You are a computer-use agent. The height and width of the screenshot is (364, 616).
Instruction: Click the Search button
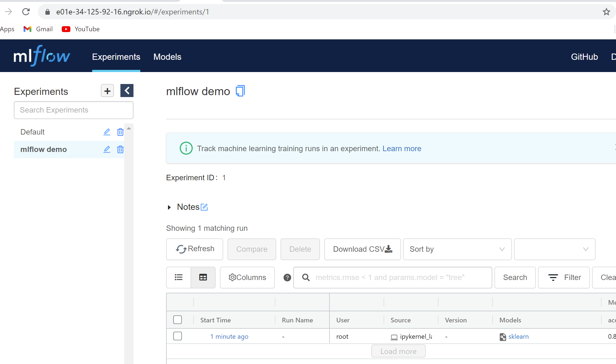515,277
